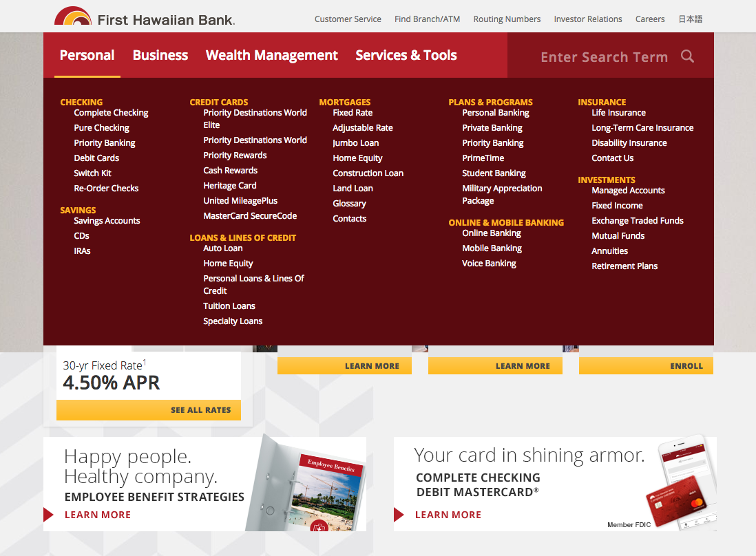Open Cash Rewards card
The width and height of the screenshot is (756, 556).
[231, 171]
